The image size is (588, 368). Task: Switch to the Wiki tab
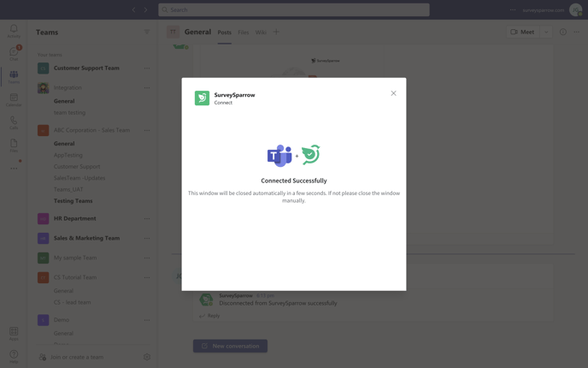pos(261,33)
